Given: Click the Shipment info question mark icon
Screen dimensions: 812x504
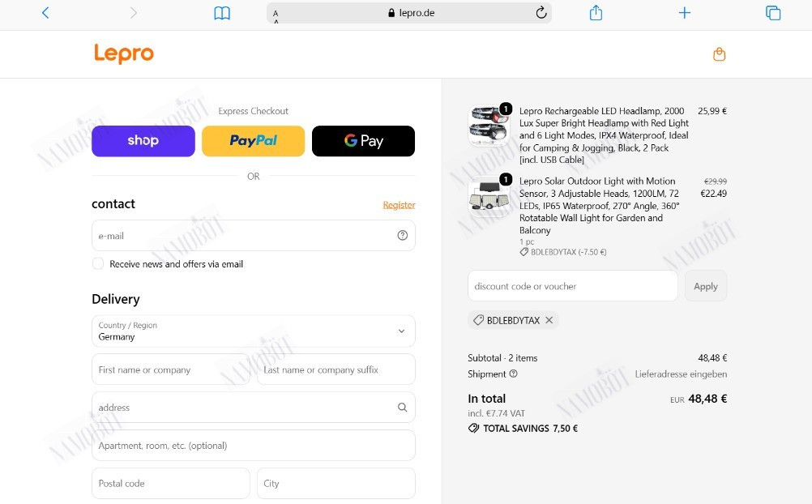Looking at the screenshot, I should pyautogui.click(x=513, y=374).
